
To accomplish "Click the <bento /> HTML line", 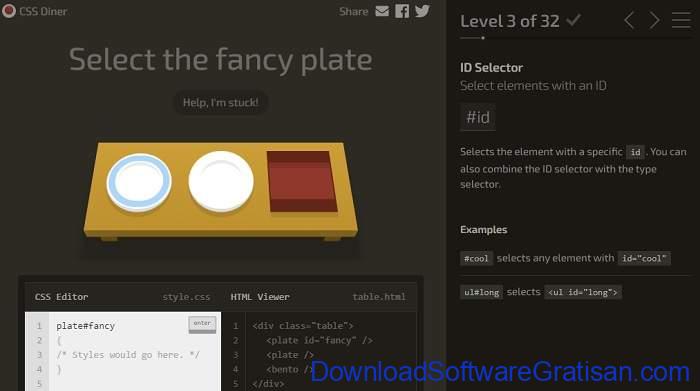I will pos(290,370).
